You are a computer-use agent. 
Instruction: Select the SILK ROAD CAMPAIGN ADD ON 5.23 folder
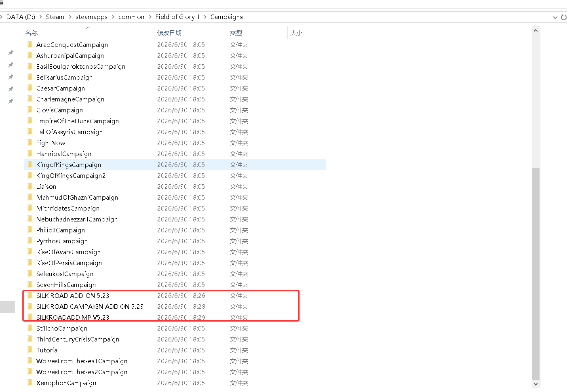tap(90, 306)
